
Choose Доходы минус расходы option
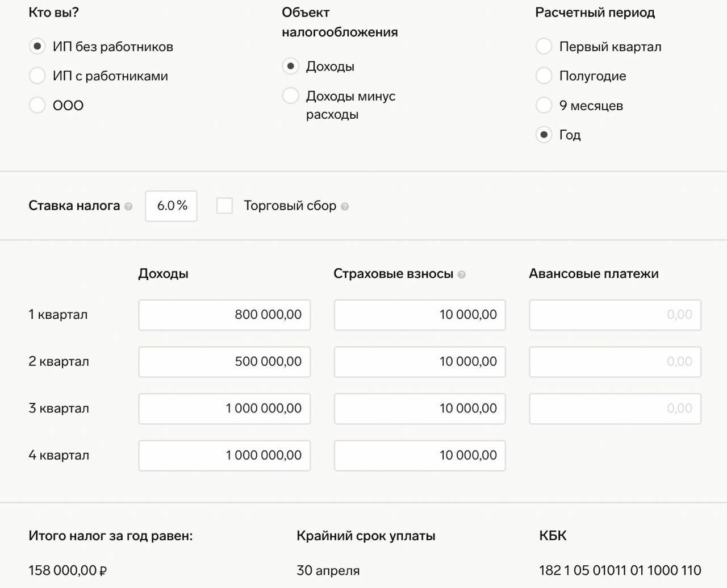pyautogui.click(x=291, y=95)
